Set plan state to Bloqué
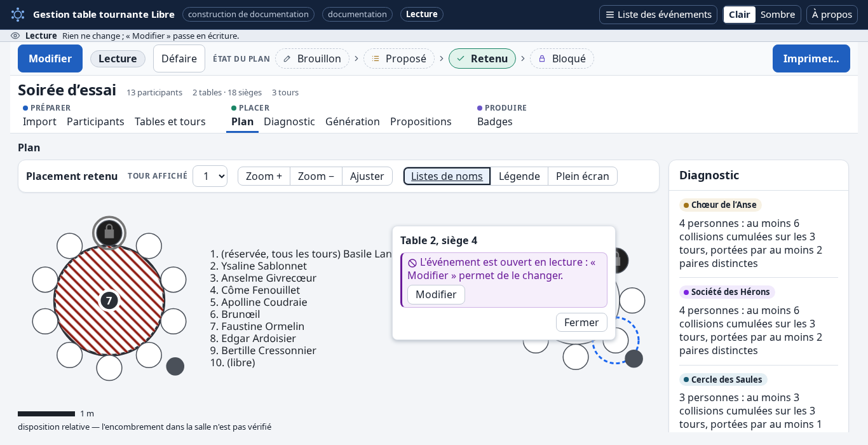 pos(562,58)
